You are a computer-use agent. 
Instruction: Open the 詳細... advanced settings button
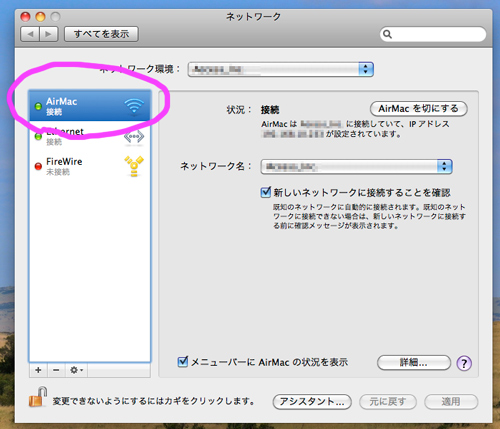click(x=414, y=362)
